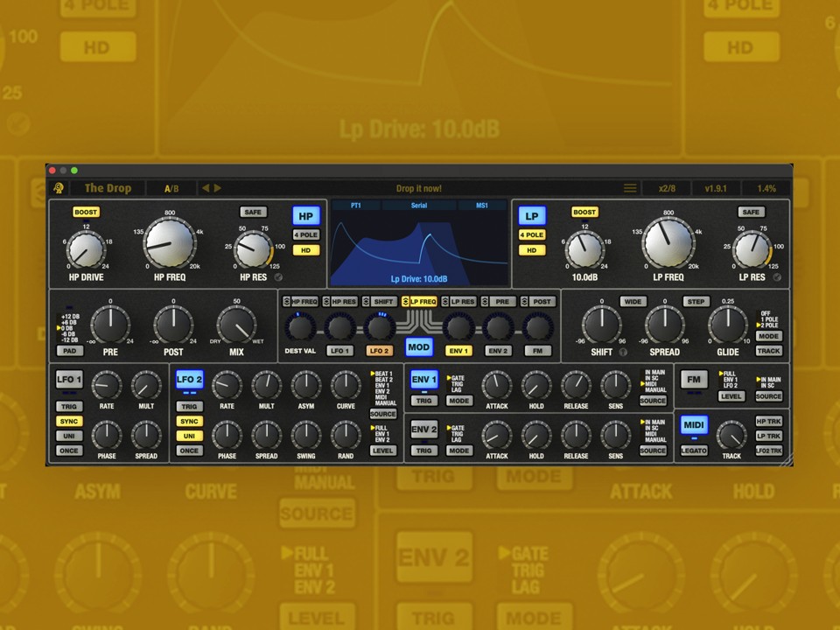Disable the LP filter HD mode
This screenshot has height=630, width=840.
[x=531, y=250]
